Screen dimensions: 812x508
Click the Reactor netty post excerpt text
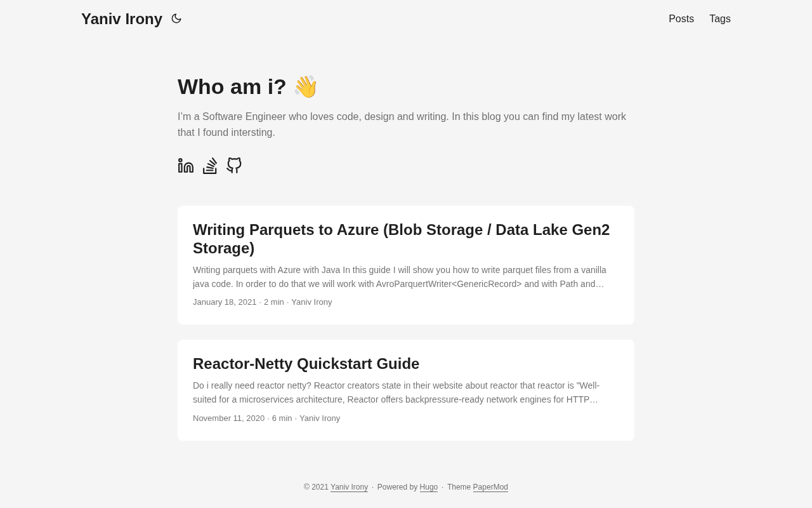click(396, 392)
